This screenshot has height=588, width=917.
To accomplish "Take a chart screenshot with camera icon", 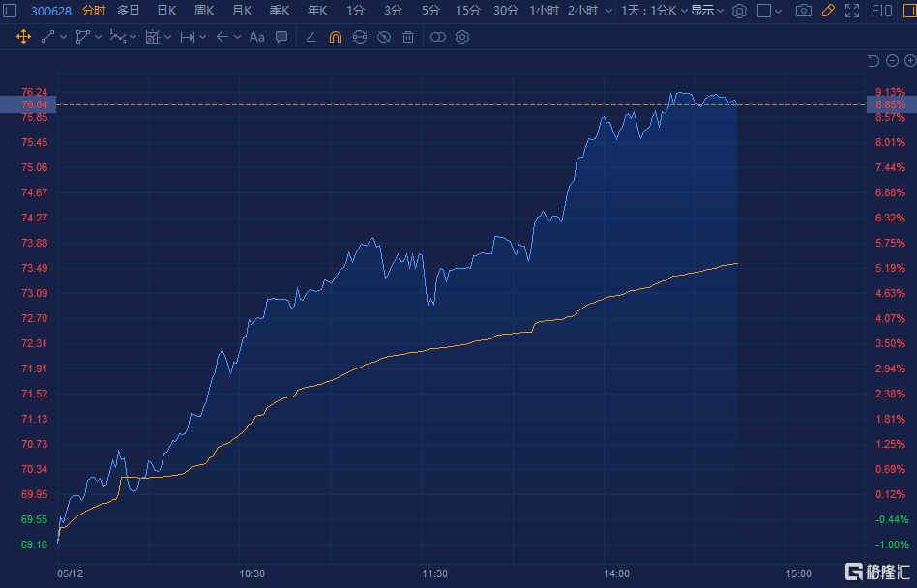I will coord(804,11).
